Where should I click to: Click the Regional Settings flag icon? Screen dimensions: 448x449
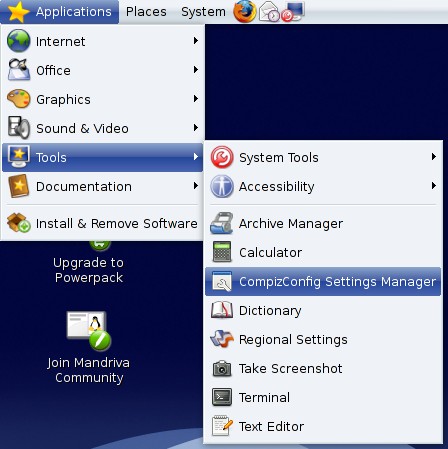click(222, 339)
